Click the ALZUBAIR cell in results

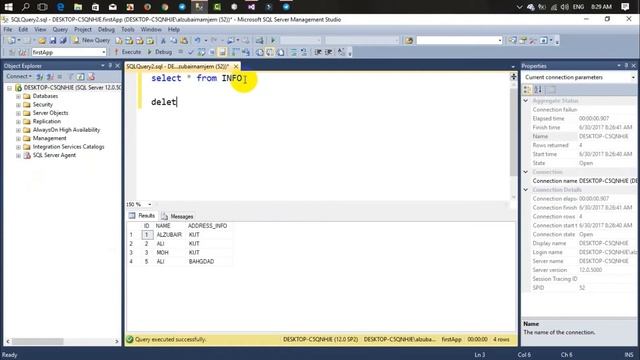coord(169,235)
